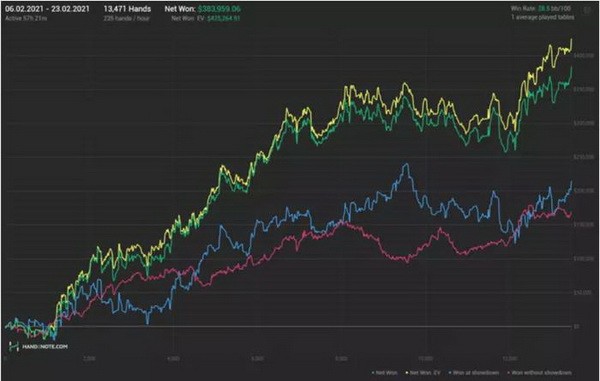The image size is (600, 381).
Task: Click the HAND2NOTE.COM watermark link
Action: click(x=45, y=347)
